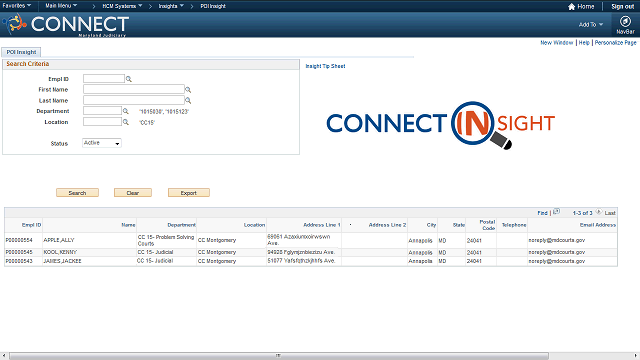
Task: Open the Add To dropdown
Action: (x=591, y=24)
